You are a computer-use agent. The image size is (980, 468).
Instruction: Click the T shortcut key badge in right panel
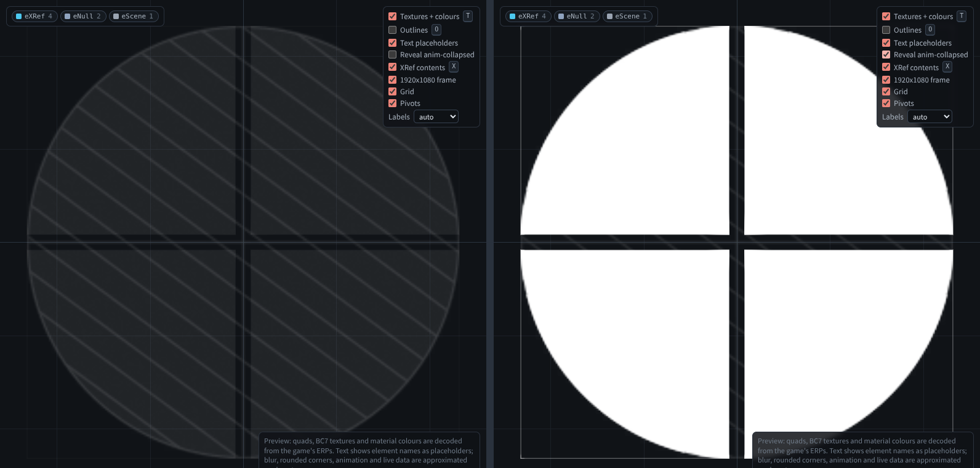pyautogui.click(x=962, y=16)
